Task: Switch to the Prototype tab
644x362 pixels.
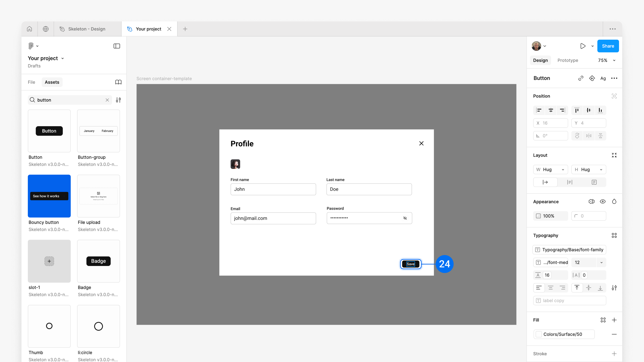Action: click(x=568, y=60)
